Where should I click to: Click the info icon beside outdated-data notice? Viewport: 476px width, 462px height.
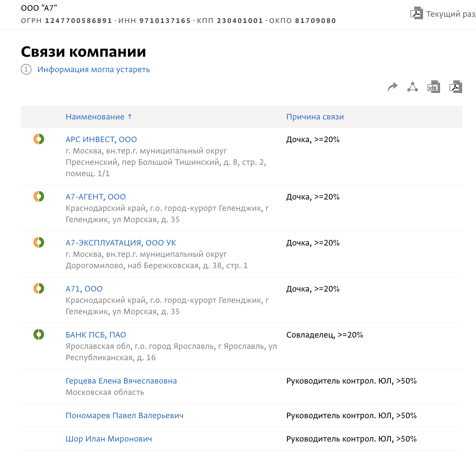click(26, 69)
